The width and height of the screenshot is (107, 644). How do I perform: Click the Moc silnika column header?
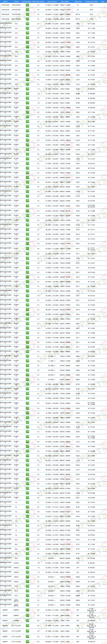point(65,1)
